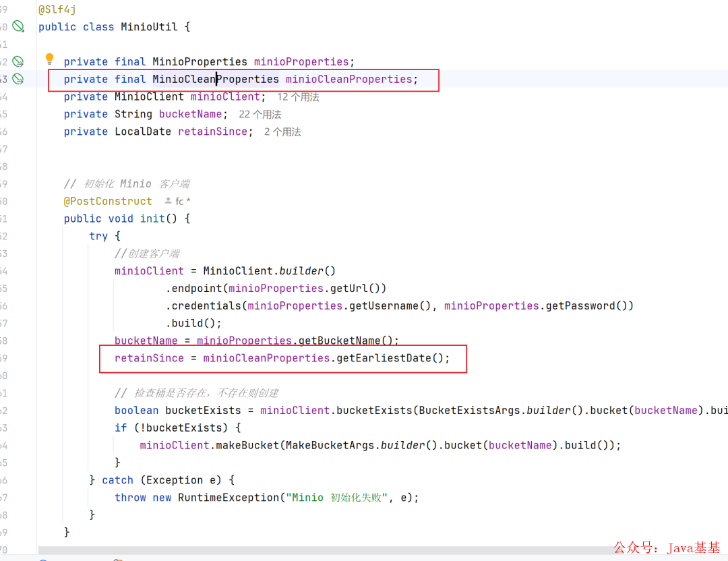The height and width of the screenshot is (561, 728).
Task: Click the getBucketName method call
Action: tap(340, 341)
